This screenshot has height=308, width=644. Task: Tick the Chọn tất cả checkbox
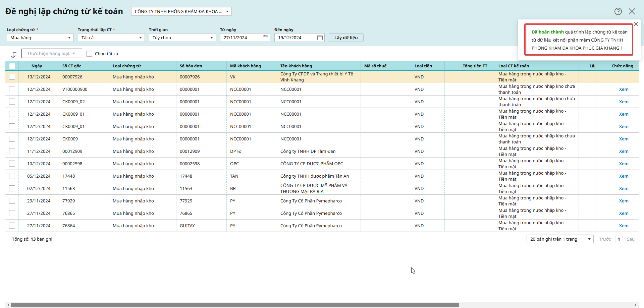pos(89,54)
